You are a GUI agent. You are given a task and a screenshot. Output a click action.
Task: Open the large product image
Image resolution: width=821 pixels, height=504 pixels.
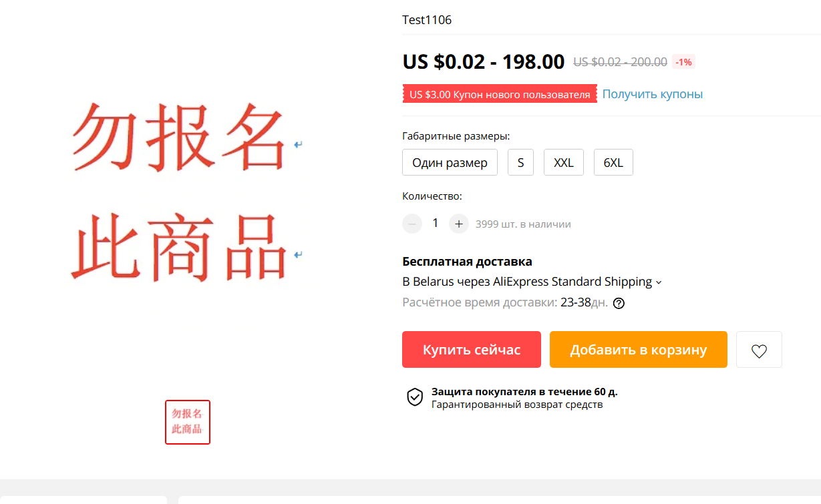tap(186, 192)
